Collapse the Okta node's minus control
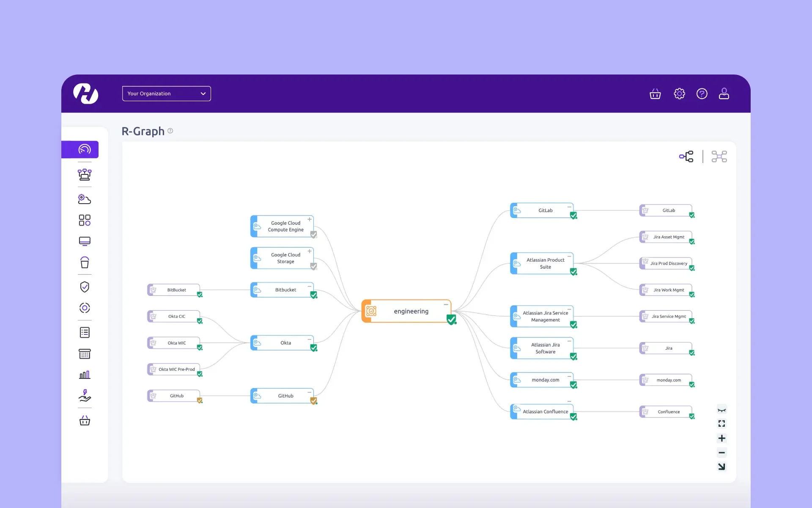 point(310,340)
